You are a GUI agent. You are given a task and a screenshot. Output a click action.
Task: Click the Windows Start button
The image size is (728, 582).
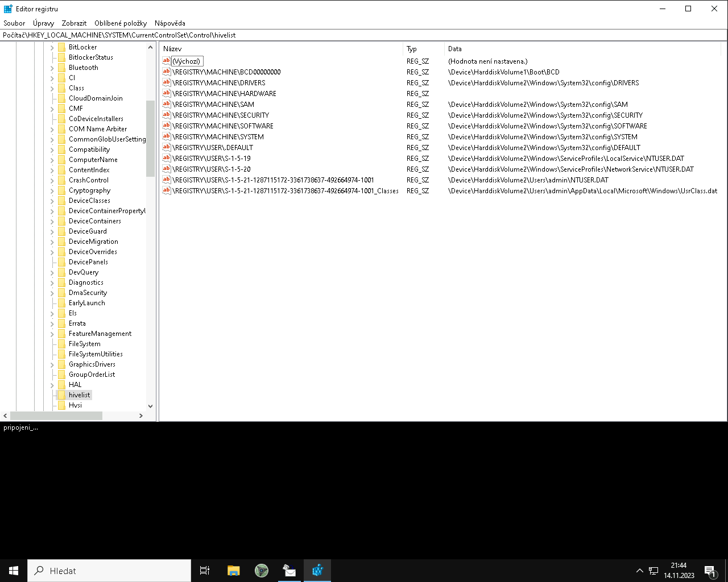pos(13,570)
